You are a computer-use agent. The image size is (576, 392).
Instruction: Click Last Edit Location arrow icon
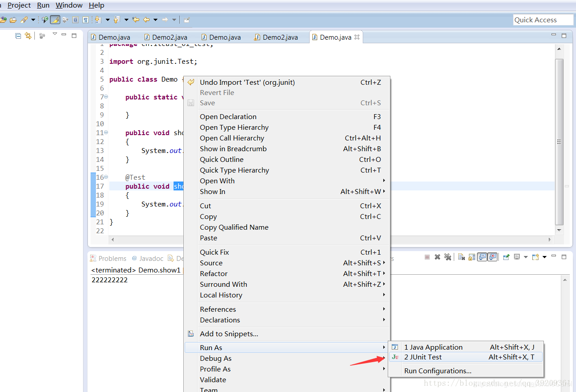136,20
